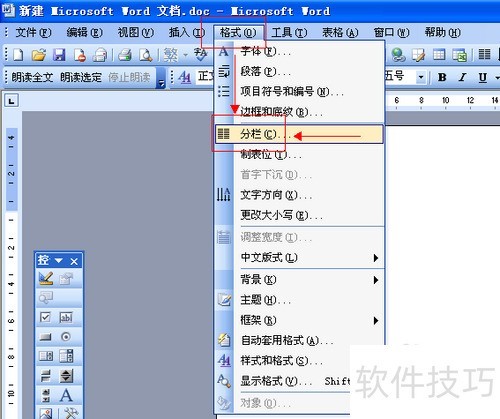Screen dimensions: 500x419
Task: Open the 视图(V) menu
Action: pyautogui.click(x=135, y=32)
